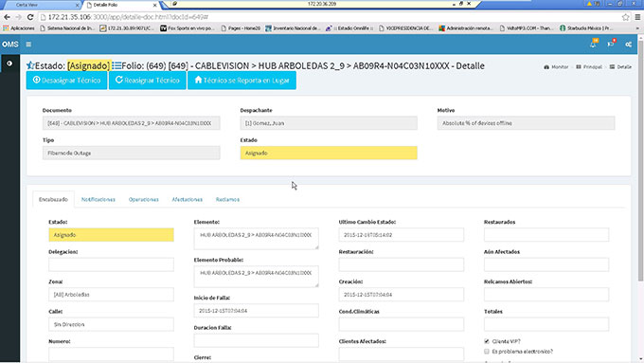Open the hamburger menu next to OMS

coord(28,45)
